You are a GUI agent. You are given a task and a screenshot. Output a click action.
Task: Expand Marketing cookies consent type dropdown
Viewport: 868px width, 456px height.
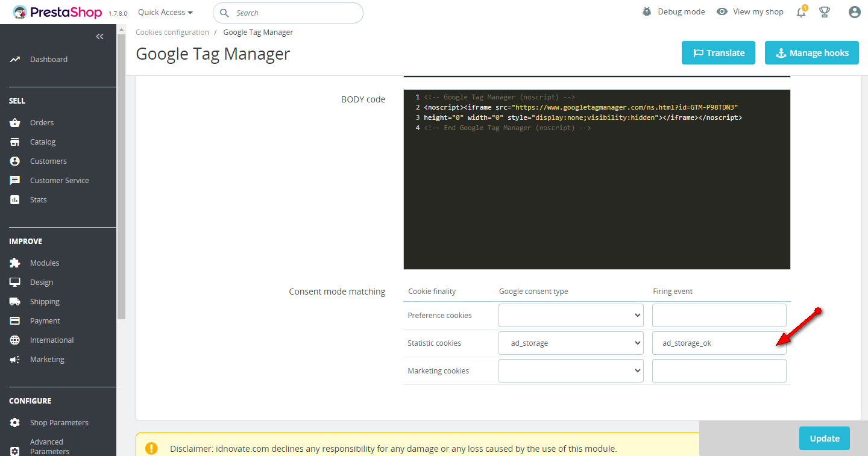pos(571,371)
